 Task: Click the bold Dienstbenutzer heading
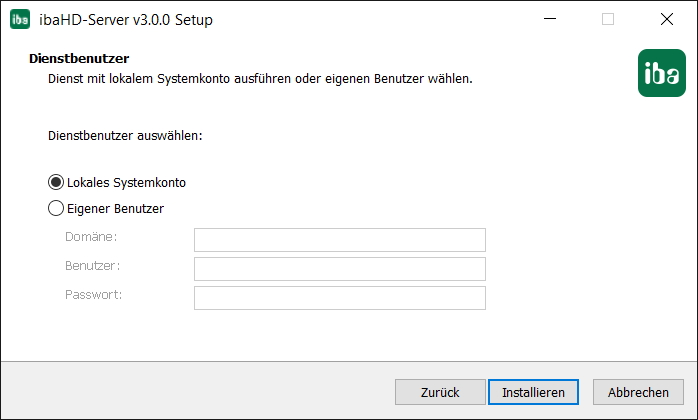(x=80, y=60)
